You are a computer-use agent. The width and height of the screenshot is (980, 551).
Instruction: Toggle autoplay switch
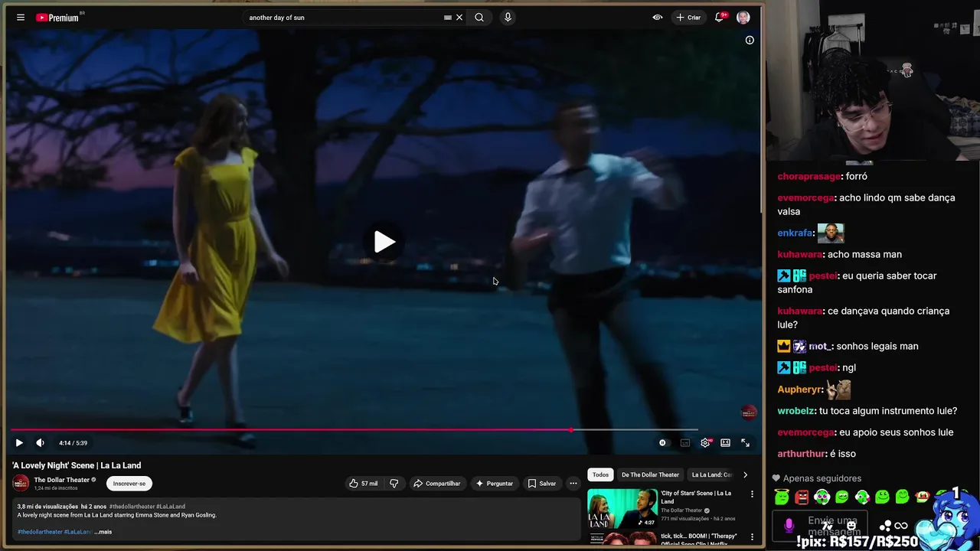point(663,442)
